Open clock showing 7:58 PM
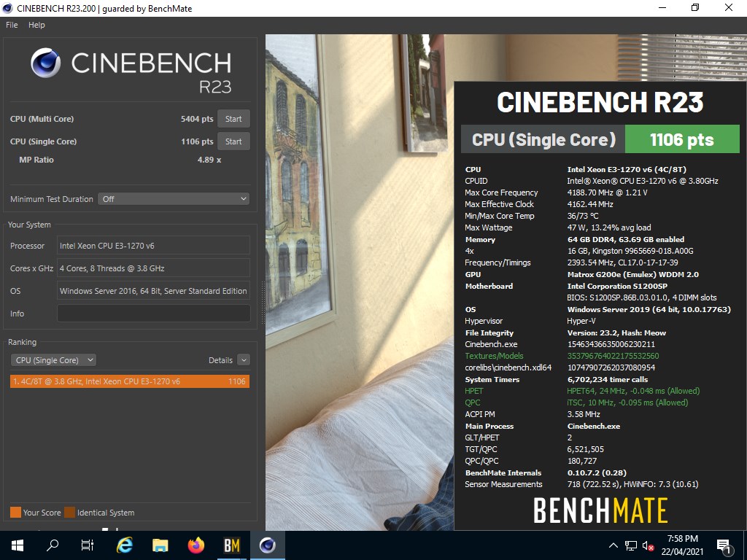Screen dimensions: 747x560 (x=682, y=545)
